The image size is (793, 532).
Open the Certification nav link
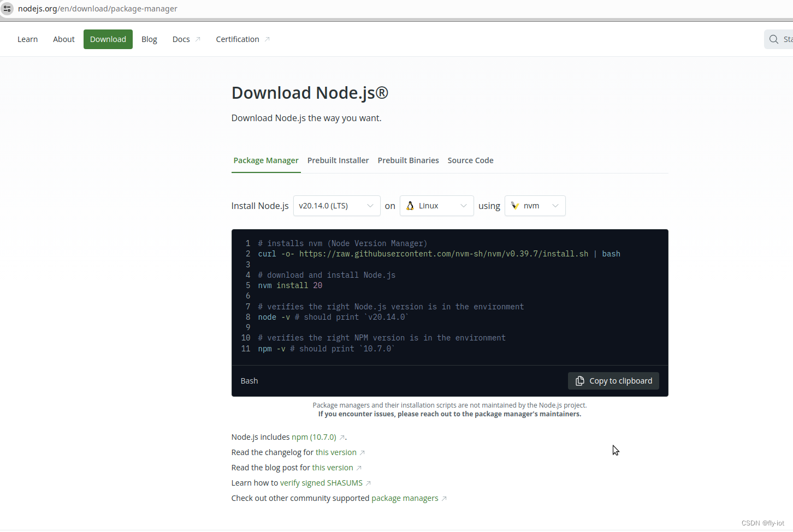pos(242,39)
